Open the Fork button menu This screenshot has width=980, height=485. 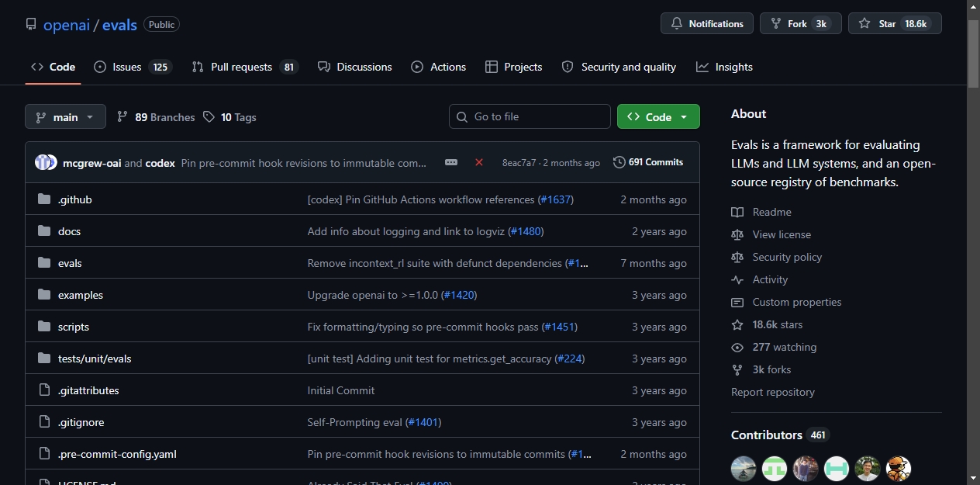coord(801,23)
